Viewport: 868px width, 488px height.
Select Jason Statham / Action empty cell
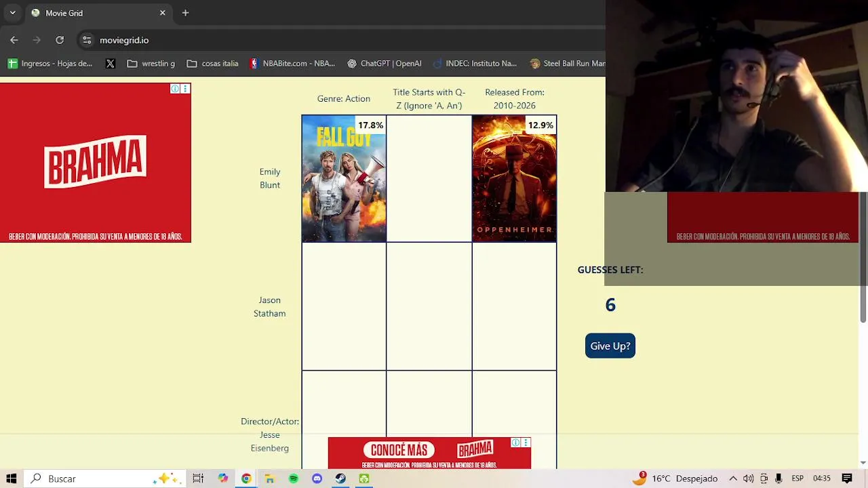tap(344, 306)
